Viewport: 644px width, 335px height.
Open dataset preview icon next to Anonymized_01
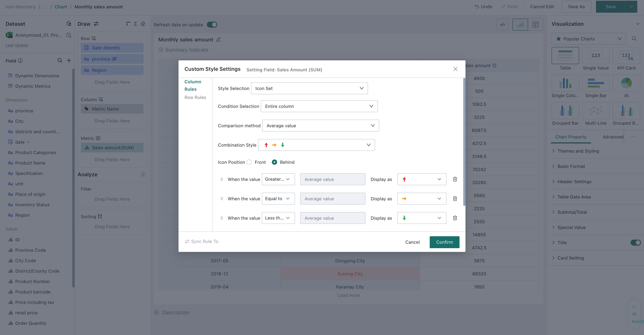coord(69,35)
